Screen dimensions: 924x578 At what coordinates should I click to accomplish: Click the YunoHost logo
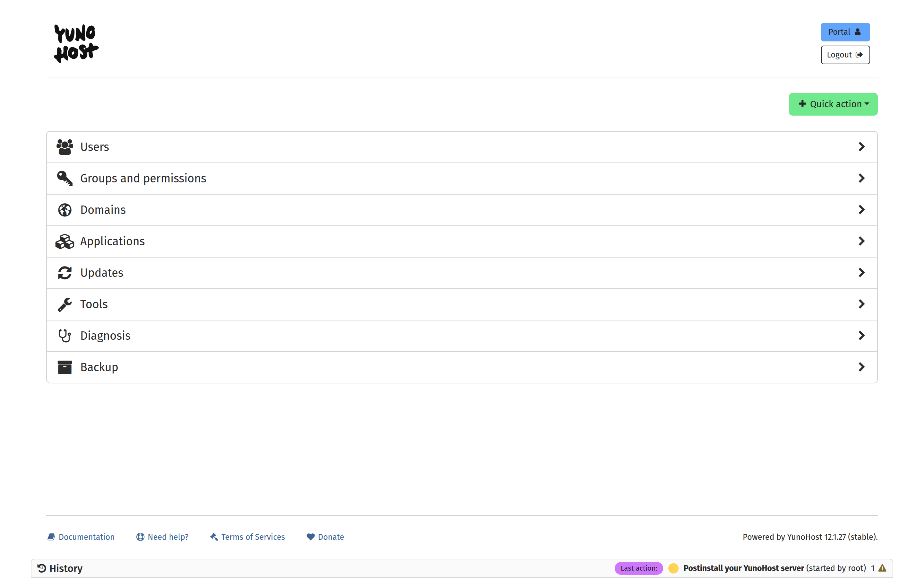coord(76,43)
